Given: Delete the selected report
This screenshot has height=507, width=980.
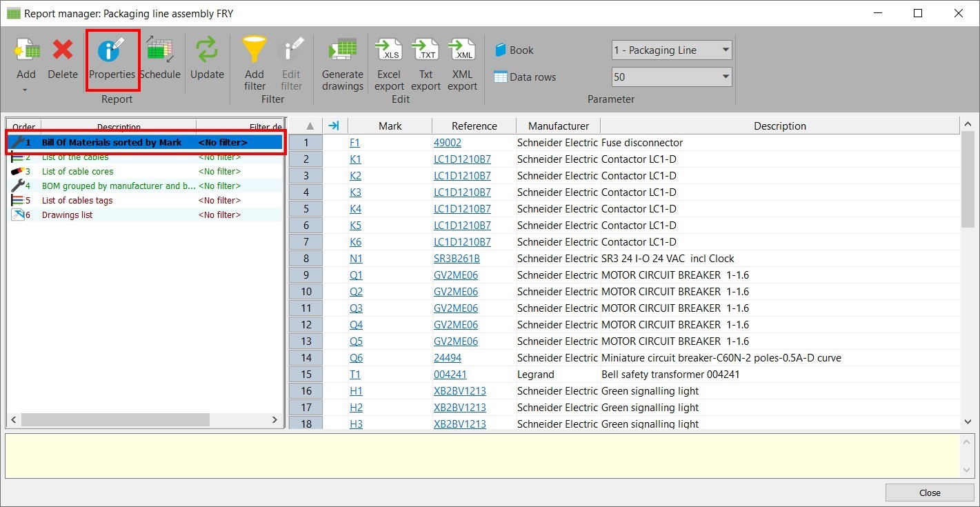Looking at the screenshot, I should click(62, 59).
